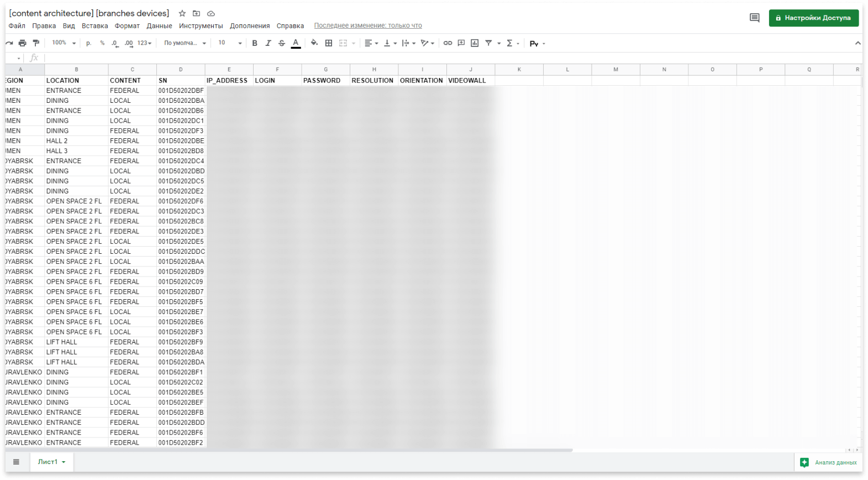Select column D header
The height and width of the screenshot is (480, 868).
[181, 70]
